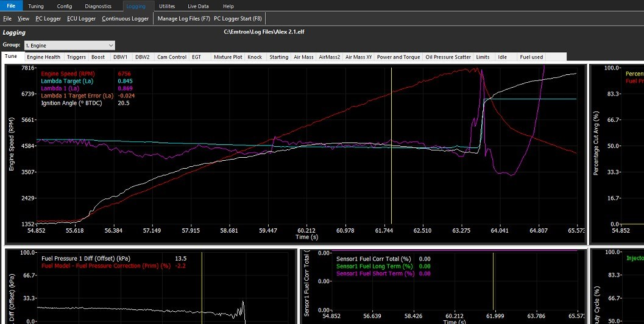Open the Mixture Plot tab

pyautogui.click(x=228, y=57)
